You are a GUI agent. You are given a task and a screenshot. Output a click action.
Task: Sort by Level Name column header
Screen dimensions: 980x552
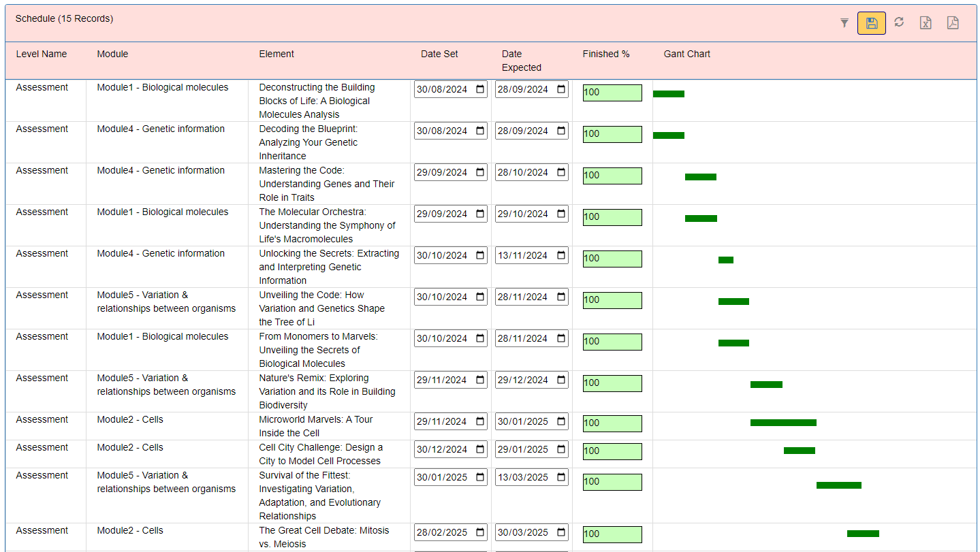coord(42,54)
